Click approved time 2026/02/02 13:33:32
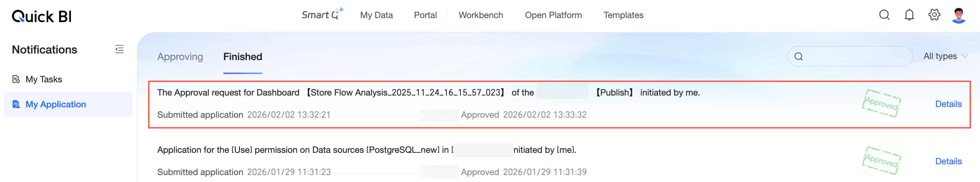The height and width of the screenshot is (182, 980). point(544,115)
